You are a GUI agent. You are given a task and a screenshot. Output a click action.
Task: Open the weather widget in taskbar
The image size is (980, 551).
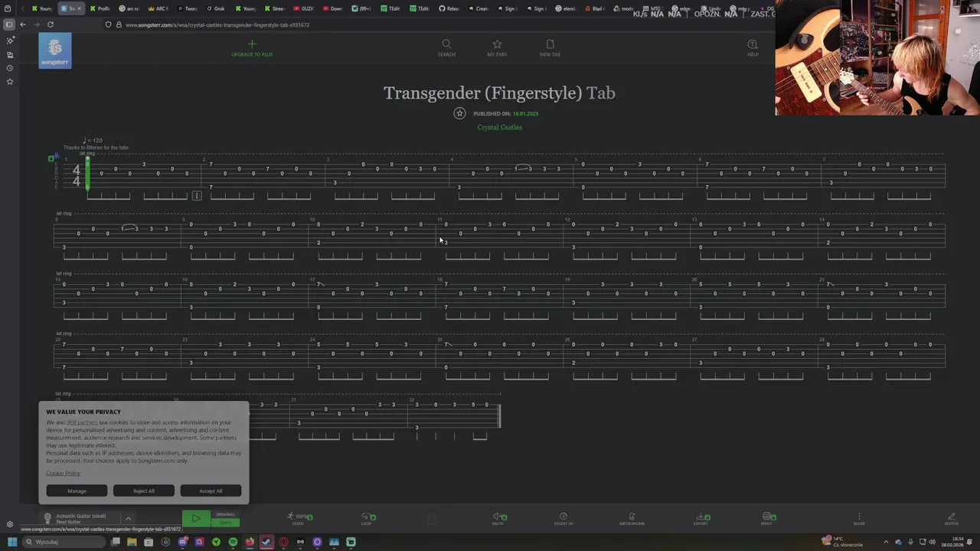pos(844,542)
